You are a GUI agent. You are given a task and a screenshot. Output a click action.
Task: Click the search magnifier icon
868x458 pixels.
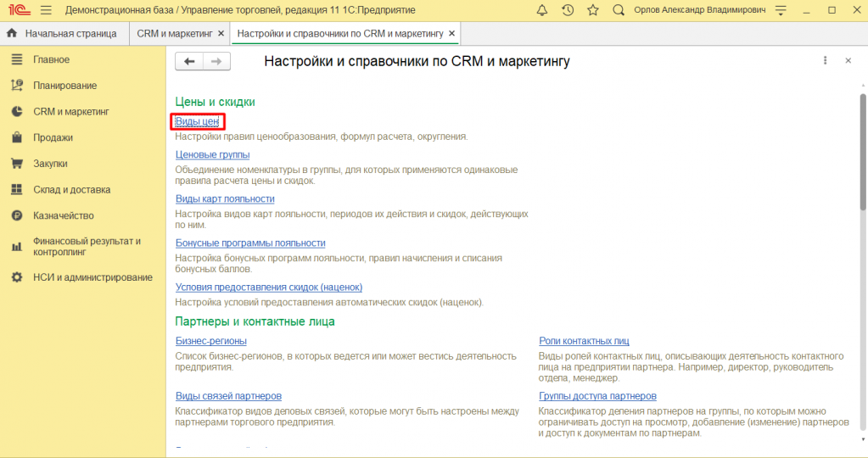coord(618,10)
